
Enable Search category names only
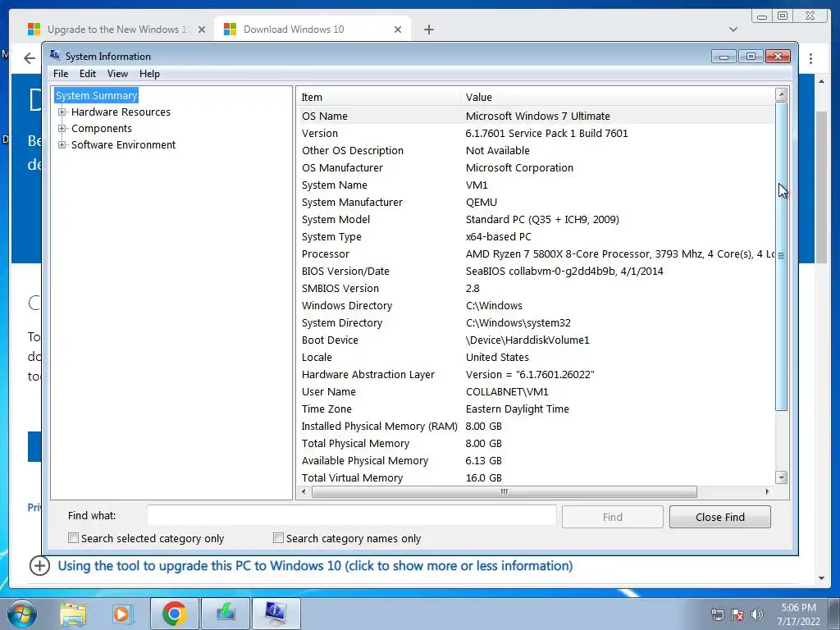point(278,538)
